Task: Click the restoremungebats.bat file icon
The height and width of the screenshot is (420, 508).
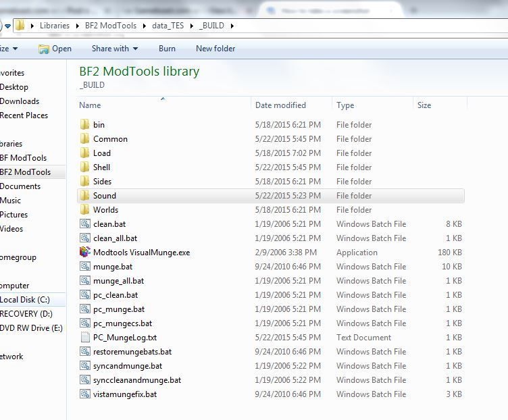Action: point(85,352)
